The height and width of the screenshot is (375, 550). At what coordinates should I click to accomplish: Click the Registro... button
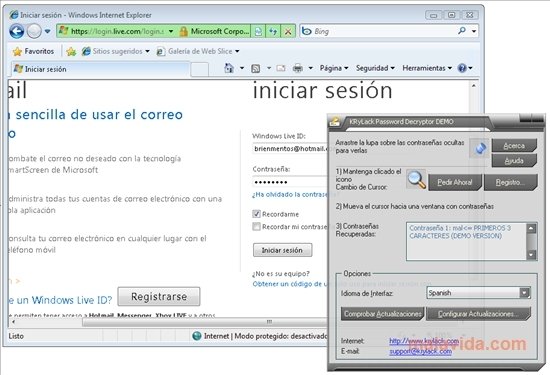(x=510, y=182)
